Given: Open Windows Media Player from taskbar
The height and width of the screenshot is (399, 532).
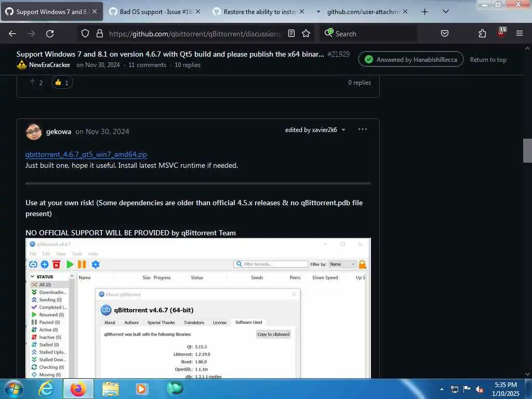Looking at the screenshot, I should tap(141, 389).
